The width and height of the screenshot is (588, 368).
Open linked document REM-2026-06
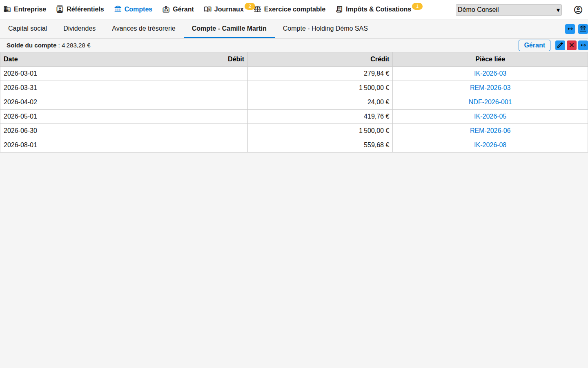pos(490,131)
